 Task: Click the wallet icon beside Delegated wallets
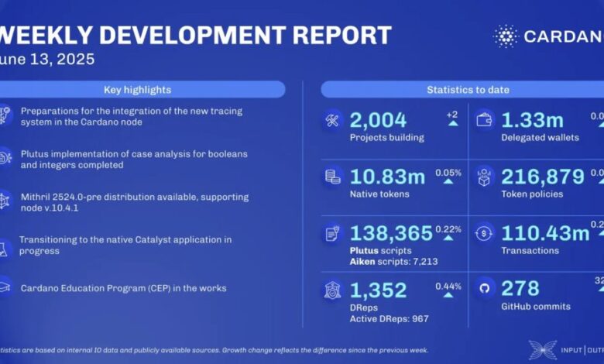tap(483, 120)
